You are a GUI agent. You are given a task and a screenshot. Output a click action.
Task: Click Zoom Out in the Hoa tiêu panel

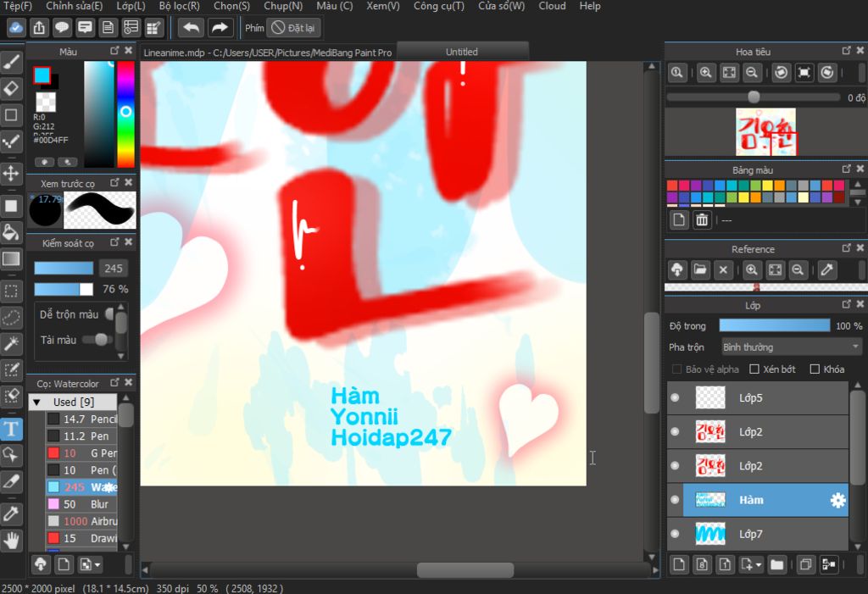(x=752, y=73)
